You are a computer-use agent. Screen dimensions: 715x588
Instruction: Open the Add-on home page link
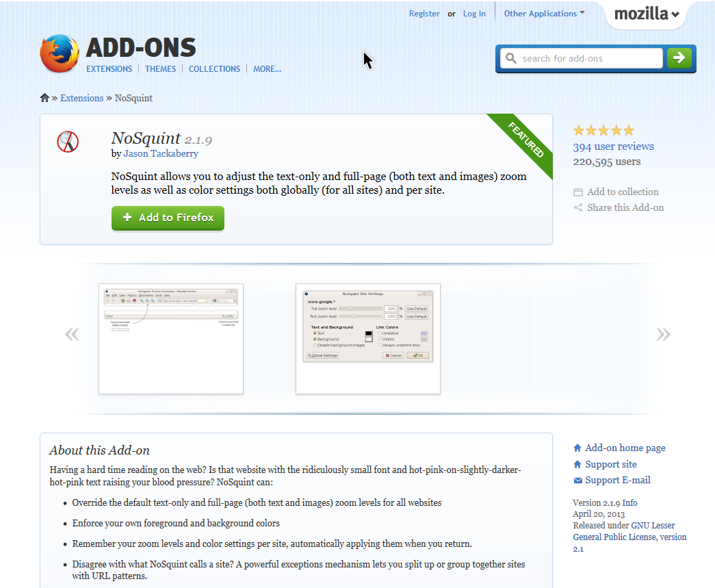[625, 448]
